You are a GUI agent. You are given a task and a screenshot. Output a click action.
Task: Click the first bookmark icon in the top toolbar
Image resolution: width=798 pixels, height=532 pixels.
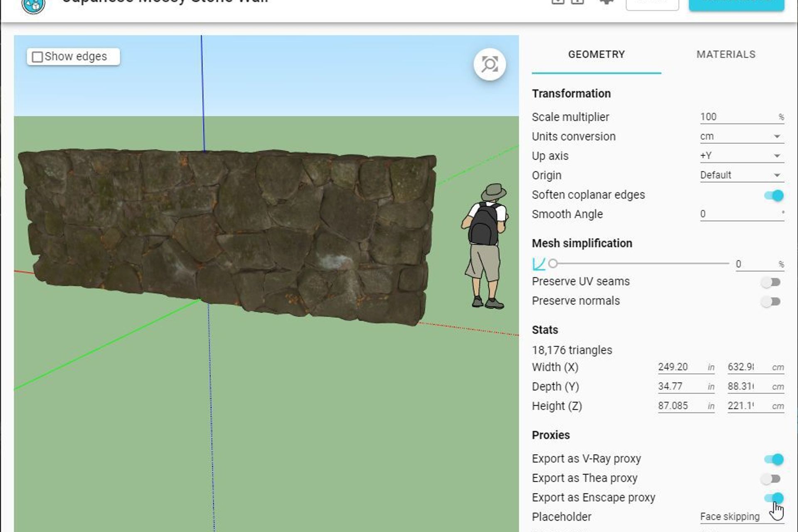tap(557, 2)
